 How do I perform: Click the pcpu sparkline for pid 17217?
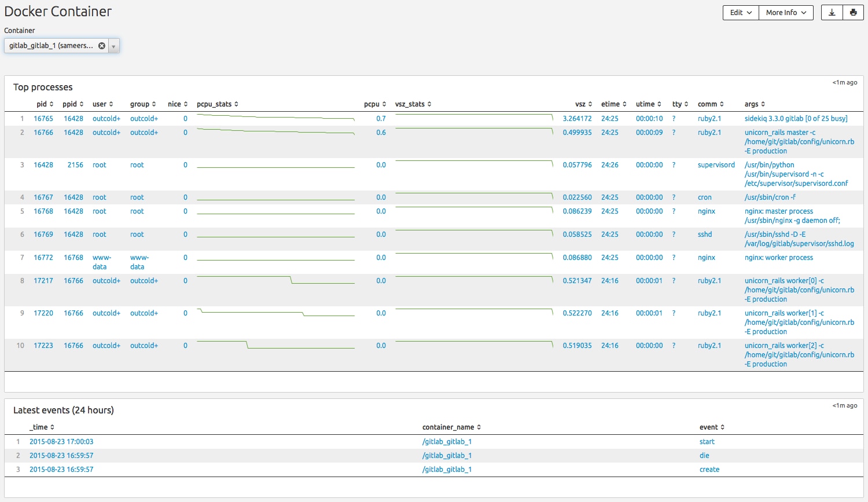coord(275,280)
